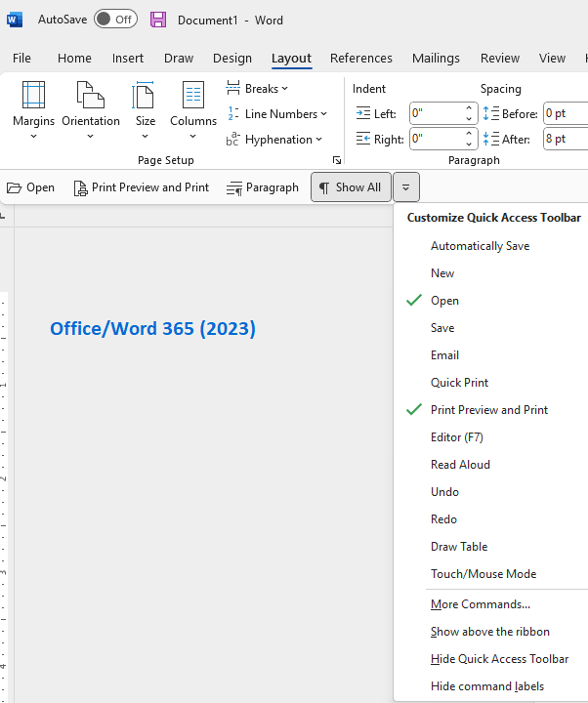Viewport: 588px width, 703px height.
Task: Open the Margins options in Page Setup
Action: pos(33,109)
